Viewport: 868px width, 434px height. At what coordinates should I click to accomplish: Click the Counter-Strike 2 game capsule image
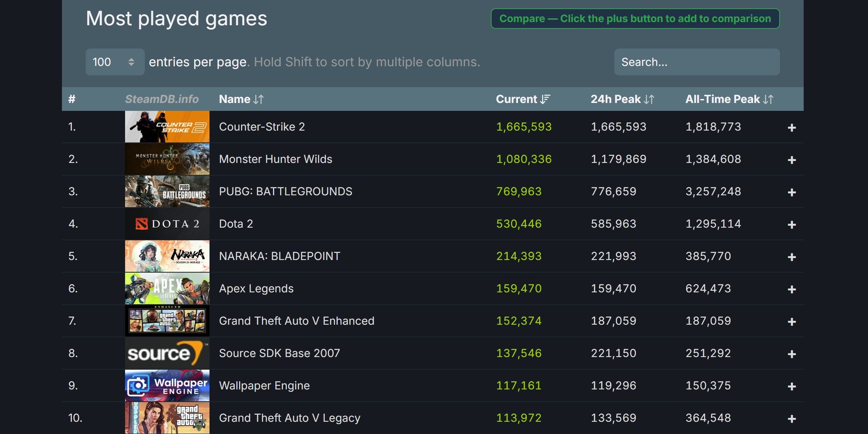167,127
